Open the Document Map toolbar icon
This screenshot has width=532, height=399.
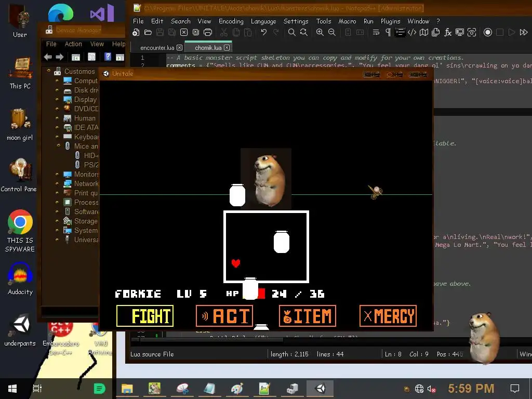[424, 32]
